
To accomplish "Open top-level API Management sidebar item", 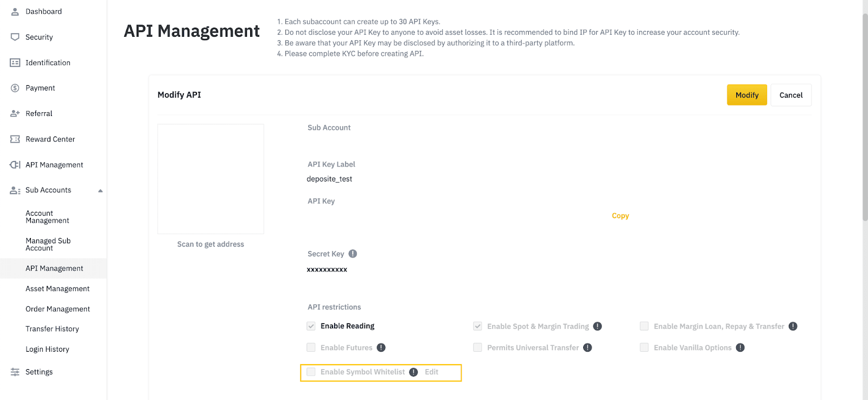I will tap(53, 165).
